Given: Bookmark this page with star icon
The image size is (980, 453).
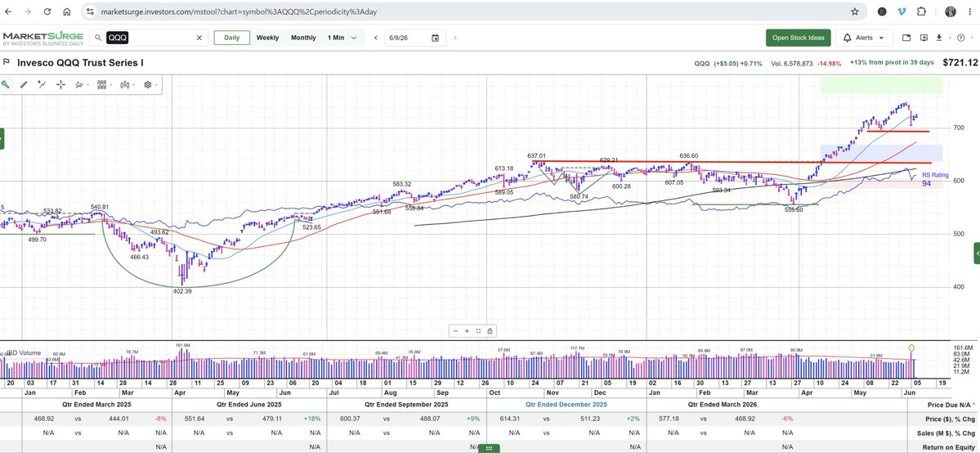Looking at the screenshot, I should [x=854, y=11].
